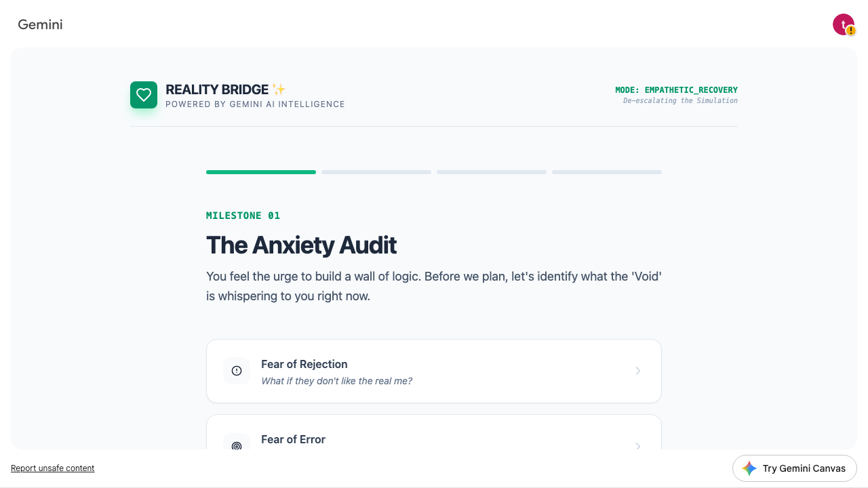Screen dimensions: 868x488
Task: Click the third progress step segment
Action: [x=492, y=172]
